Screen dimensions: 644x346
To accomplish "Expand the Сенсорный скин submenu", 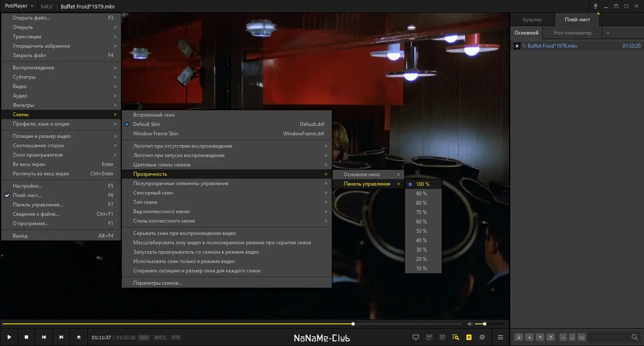I will tap(227, 193).
